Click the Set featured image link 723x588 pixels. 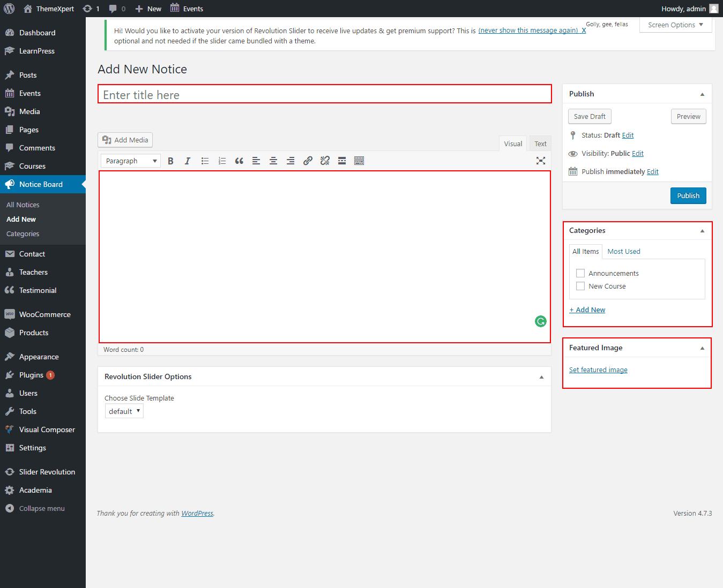598,370
